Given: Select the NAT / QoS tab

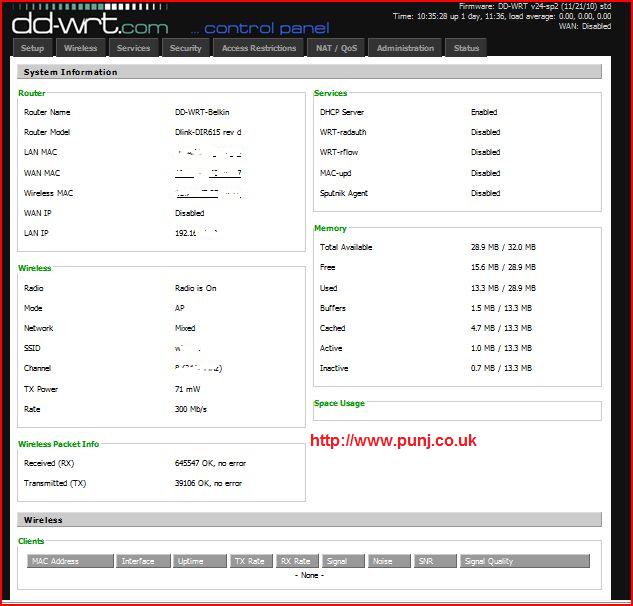Looking at the screenshot, I should click(336, 48).
